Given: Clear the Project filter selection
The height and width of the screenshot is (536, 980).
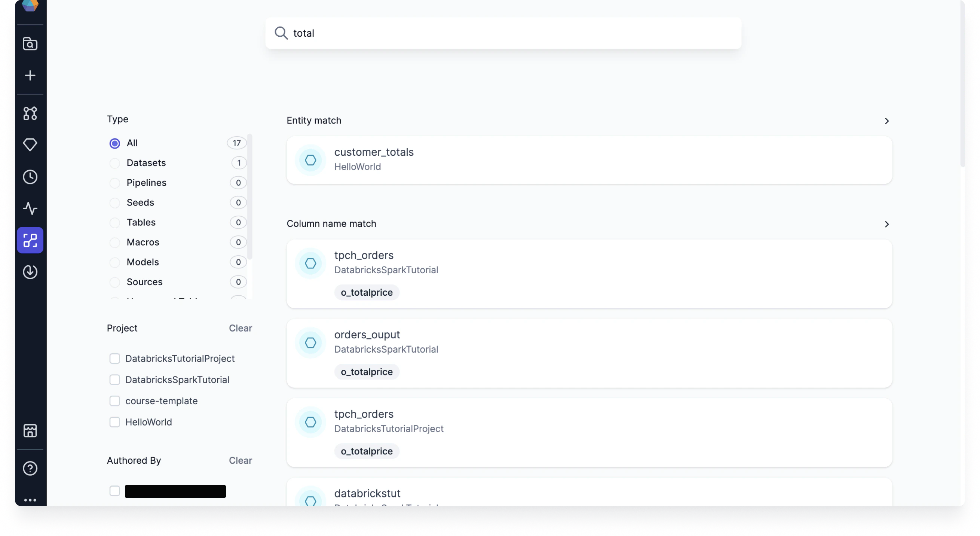Looking at the screenshot, I should pos(240,328).
